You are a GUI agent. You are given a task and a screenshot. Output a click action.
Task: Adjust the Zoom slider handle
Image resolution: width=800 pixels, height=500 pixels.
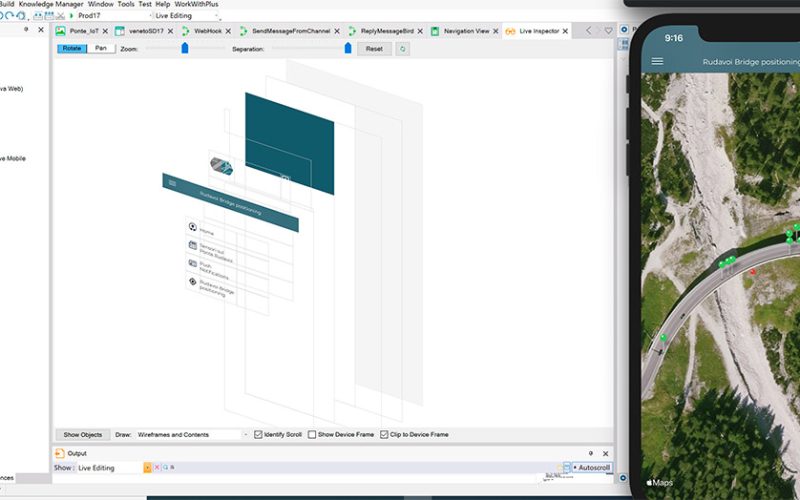coord(185,48)
